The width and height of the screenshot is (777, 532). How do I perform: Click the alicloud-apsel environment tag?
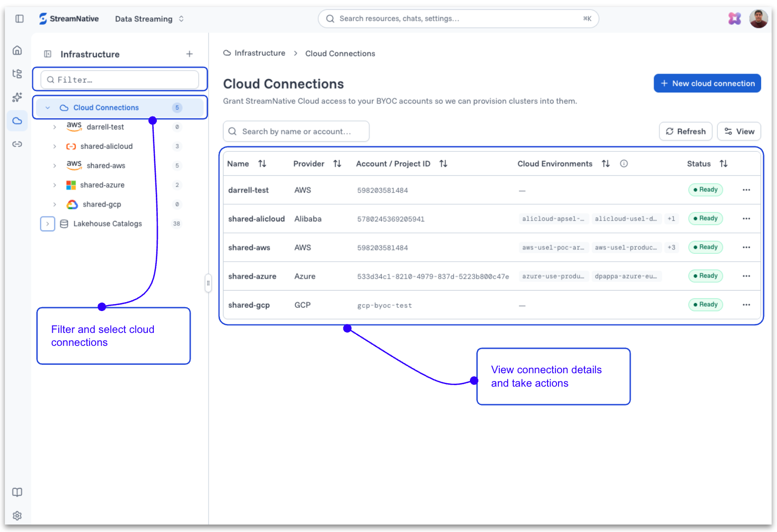coord(554,219)
